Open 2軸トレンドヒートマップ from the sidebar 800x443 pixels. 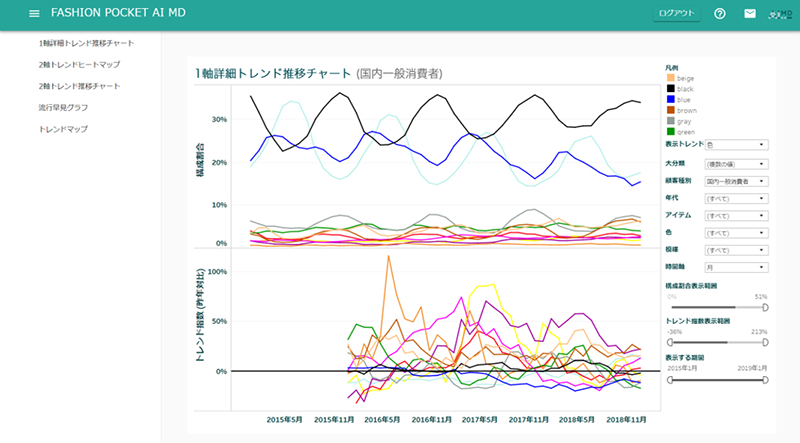coord(84,65)
